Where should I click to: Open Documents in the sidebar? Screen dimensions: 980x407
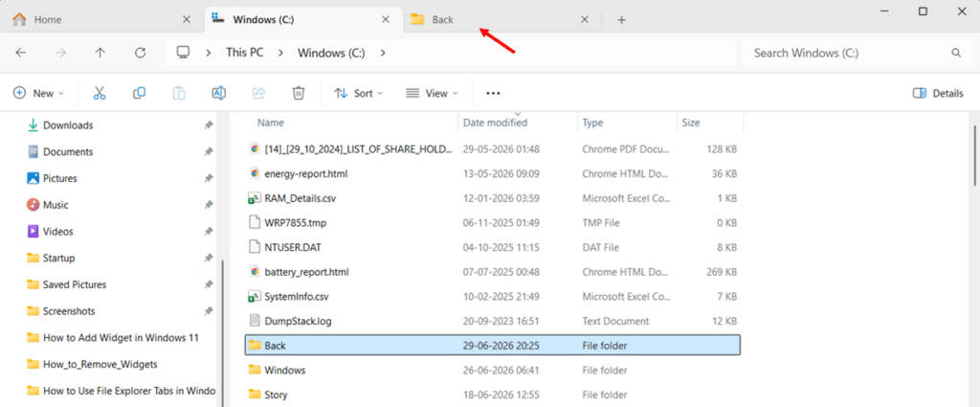tap(68, 152)
